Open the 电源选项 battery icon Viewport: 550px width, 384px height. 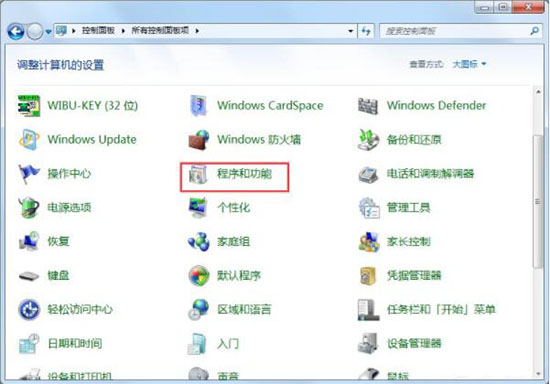coord(29,208)
